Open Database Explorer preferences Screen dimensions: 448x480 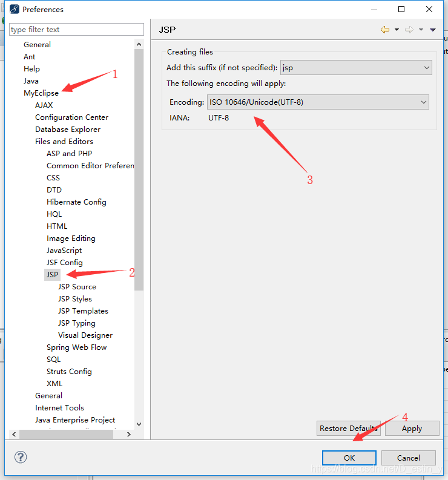[x=68, y=129]
